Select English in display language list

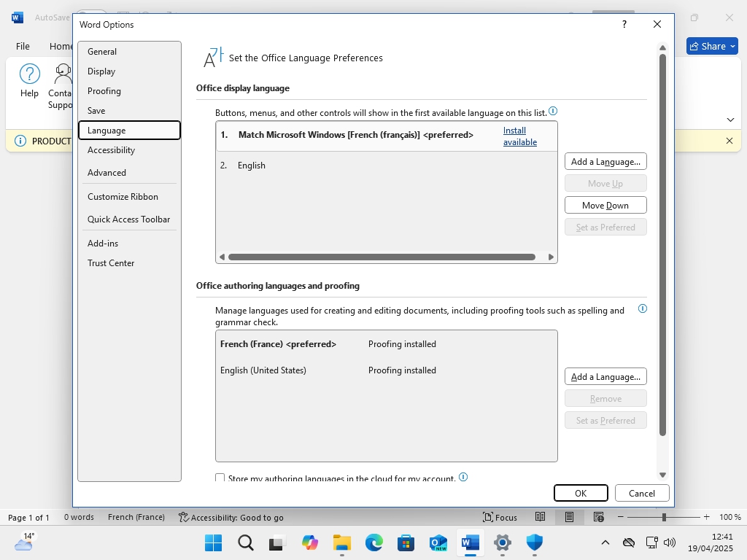(252, 166)
